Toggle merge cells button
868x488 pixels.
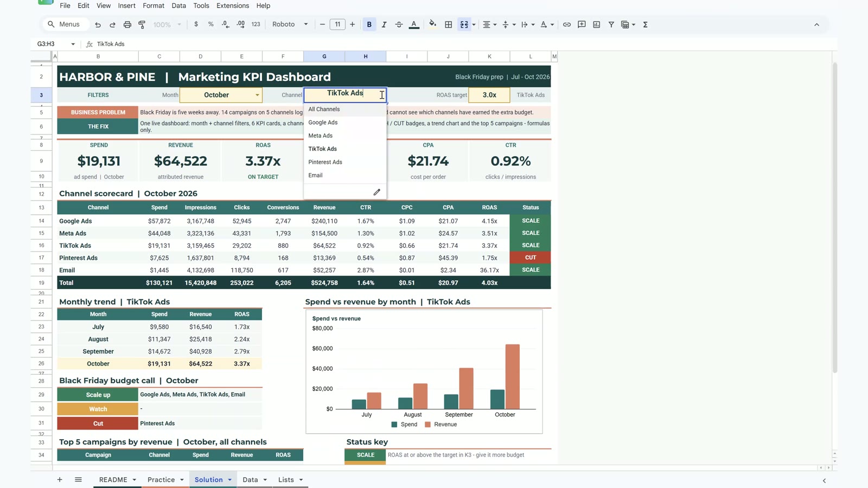(464, 24)
